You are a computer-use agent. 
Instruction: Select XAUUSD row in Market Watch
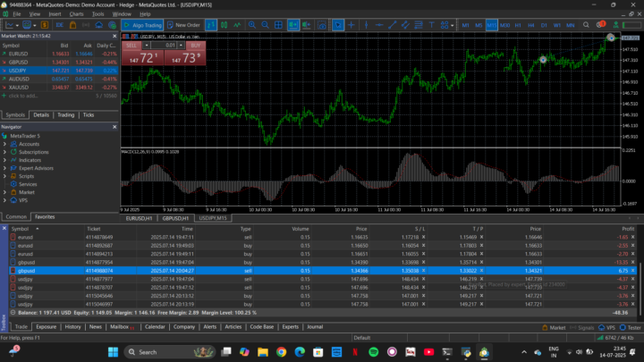click(59, 88)
